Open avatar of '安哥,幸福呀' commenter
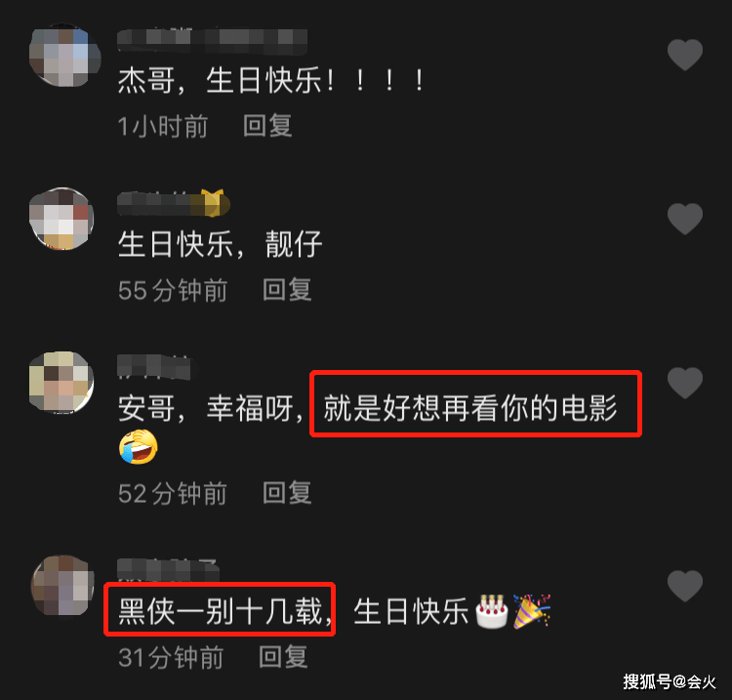The width and height of the screenshot is (732, 700). click(61, 383)
